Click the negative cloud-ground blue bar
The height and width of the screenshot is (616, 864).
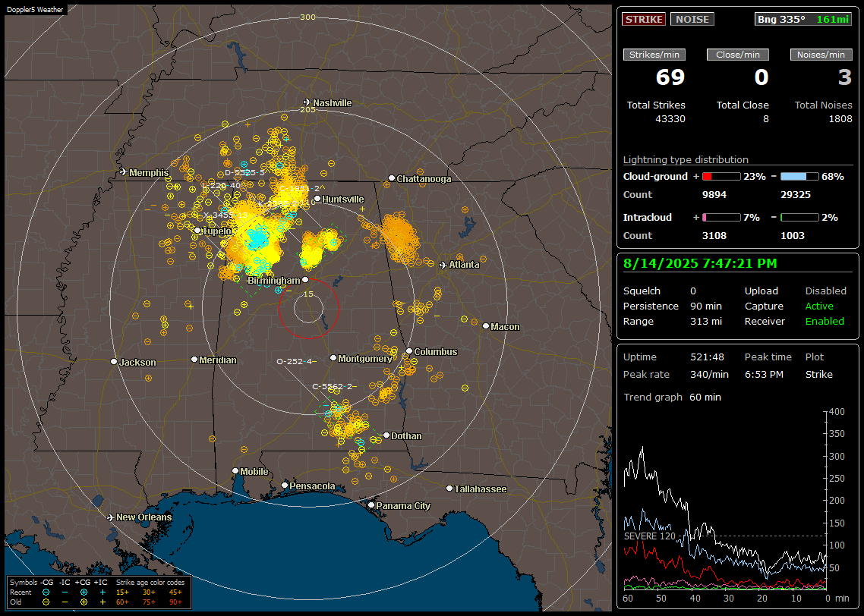coord(799,177)
